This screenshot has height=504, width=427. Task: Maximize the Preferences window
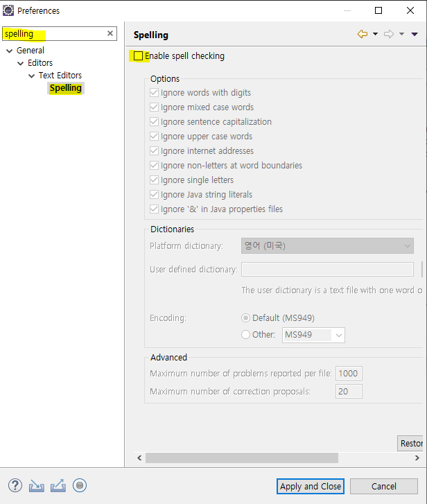378,10
